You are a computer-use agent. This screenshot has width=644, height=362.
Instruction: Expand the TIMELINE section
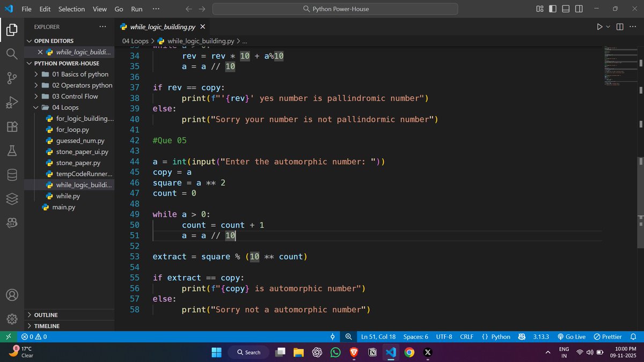point(69,326)
